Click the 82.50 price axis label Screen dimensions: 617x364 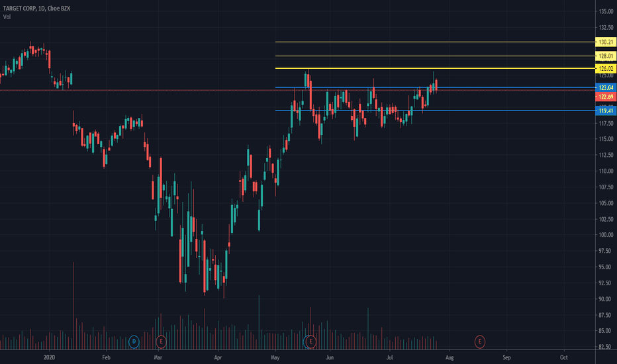[606, 347]
